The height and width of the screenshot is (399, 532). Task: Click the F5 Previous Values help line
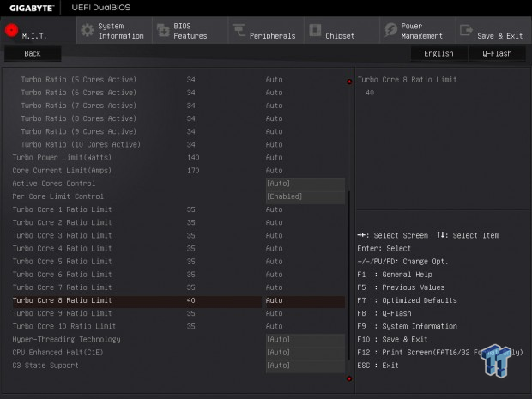point(401,287)
